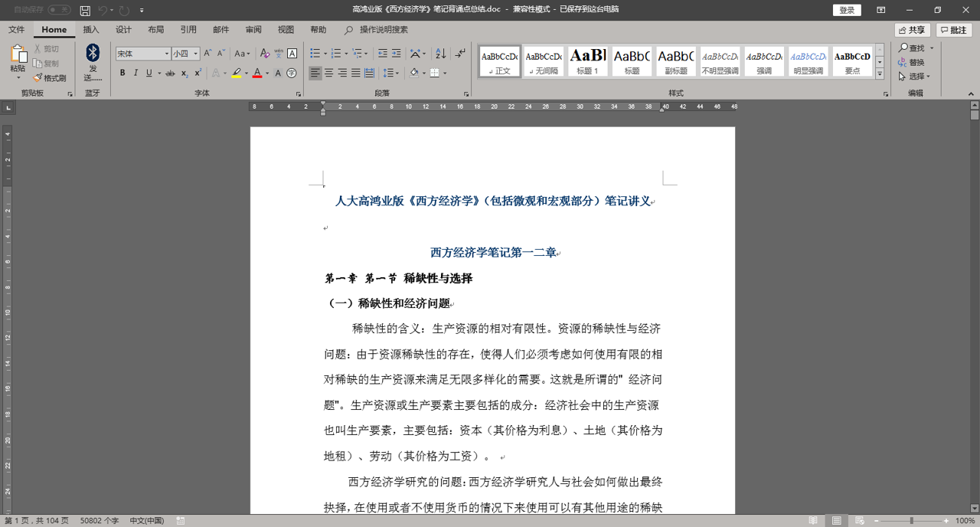Click the red font color button
Screen dimensions: 980x527
click(x=257, y=74)
